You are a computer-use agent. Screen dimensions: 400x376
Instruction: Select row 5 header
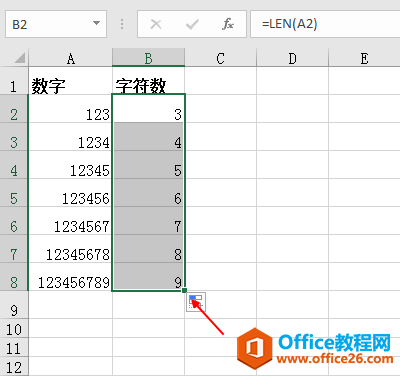pos(14,193)
